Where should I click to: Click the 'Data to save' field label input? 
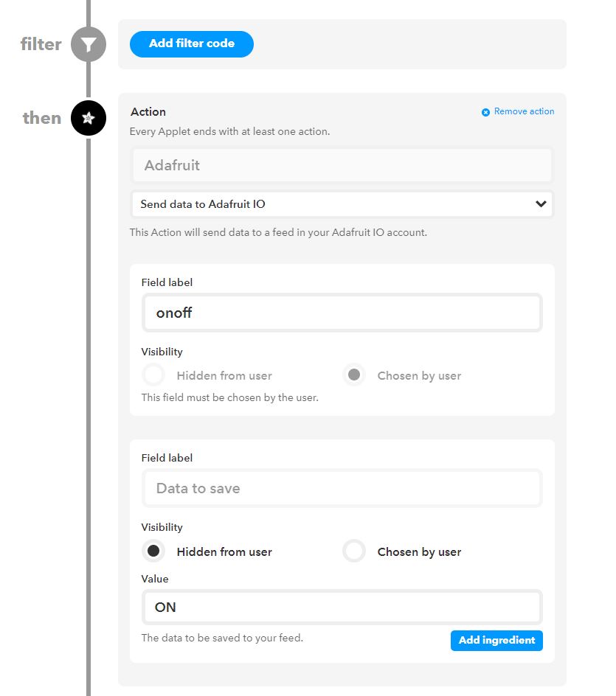click(342, 488)
